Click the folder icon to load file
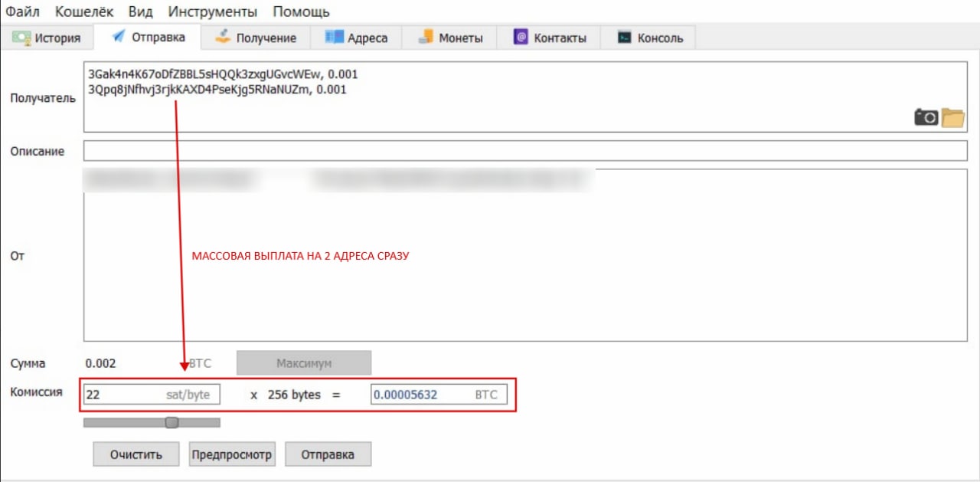Viewport: 980px width, 482px height. tap(953, 117)
